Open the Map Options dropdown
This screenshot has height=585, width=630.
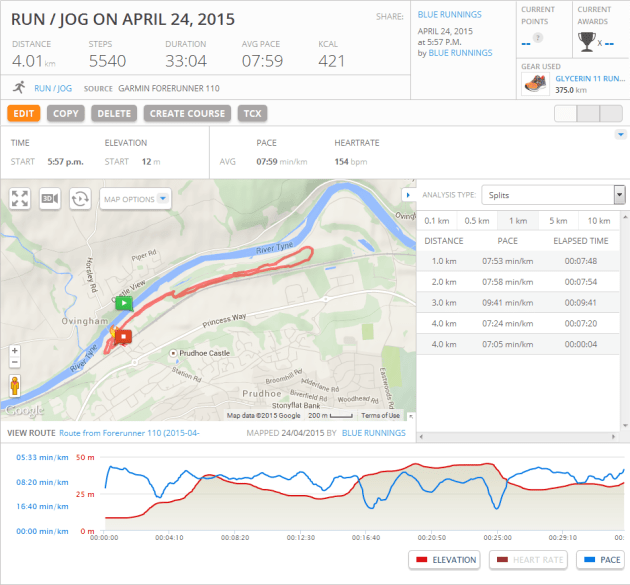pyautogui.click(x=135, y=199)
